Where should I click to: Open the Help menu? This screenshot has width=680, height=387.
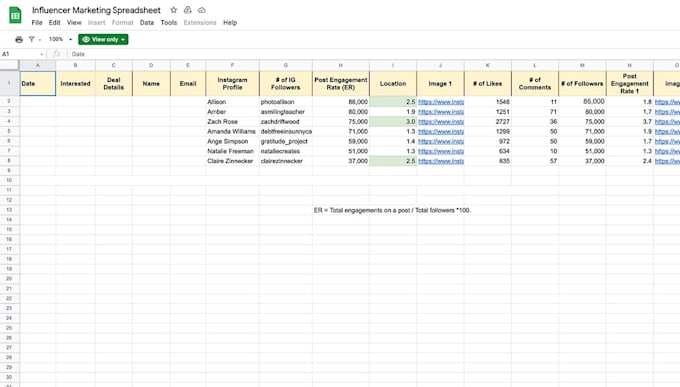pos(230,23)
